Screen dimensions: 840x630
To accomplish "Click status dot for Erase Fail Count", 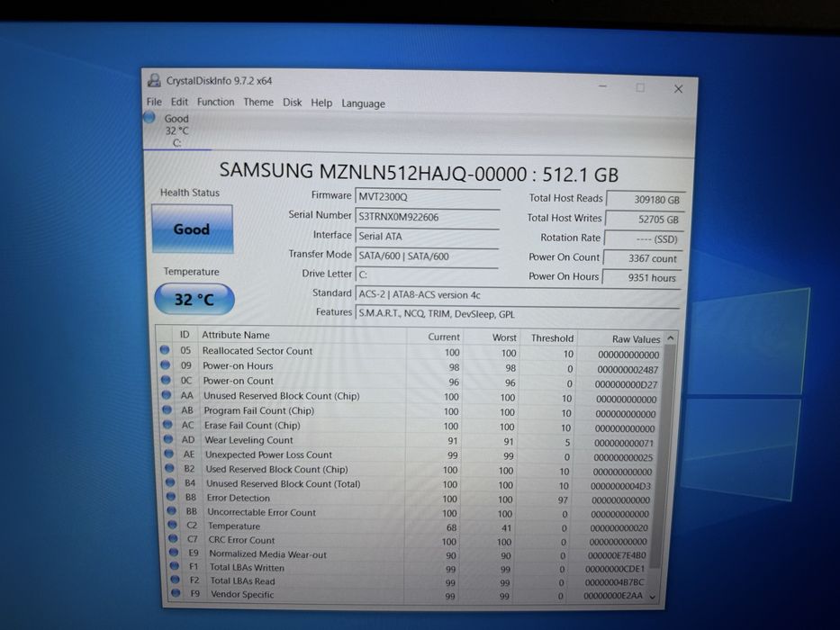I will tap(167, 424).
